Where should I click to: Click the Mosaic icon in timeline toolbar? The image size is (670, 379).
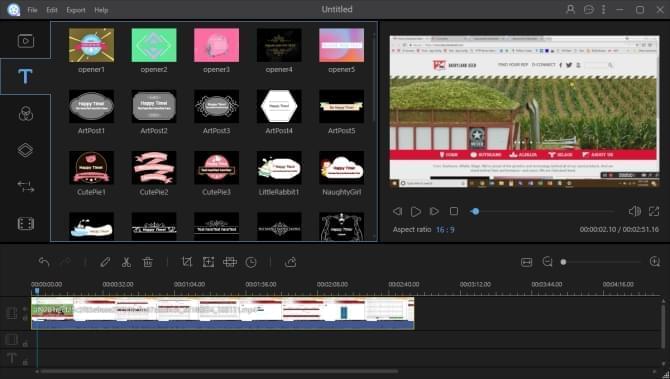click(230, 262)
